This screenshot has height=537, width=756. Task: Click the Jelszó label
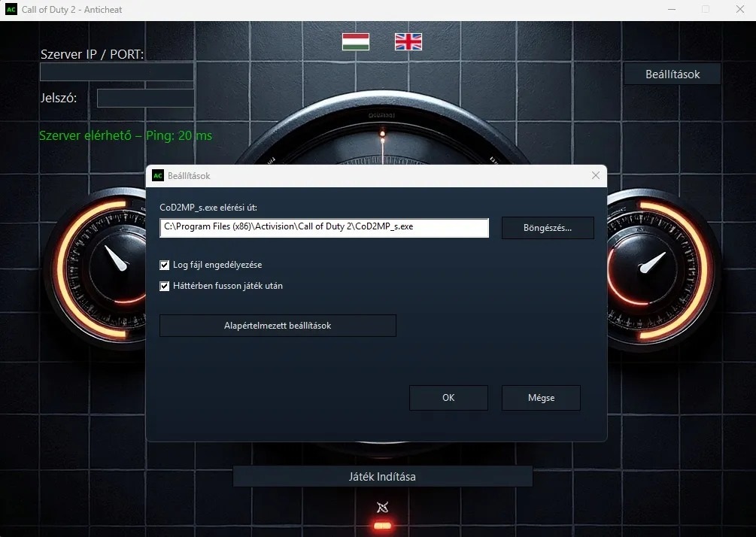[x=59, y=98]
